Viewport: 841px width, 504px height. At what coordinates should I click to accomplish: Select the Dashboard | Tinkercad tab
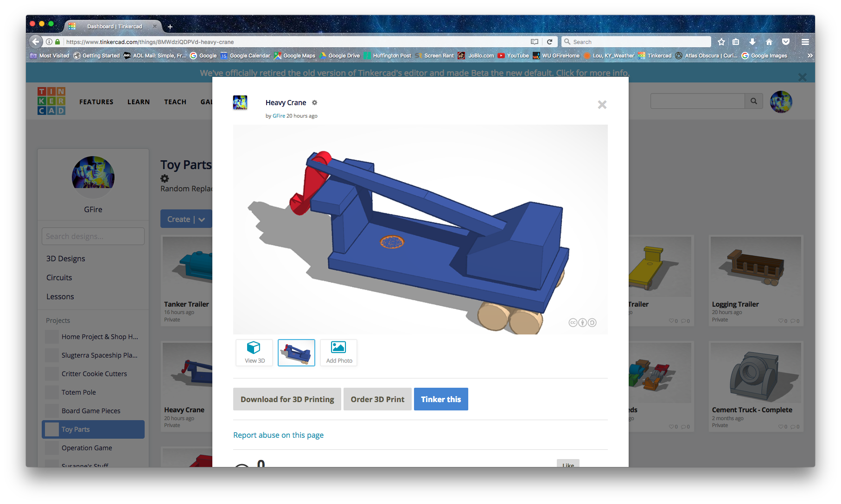tap(115, 26)
